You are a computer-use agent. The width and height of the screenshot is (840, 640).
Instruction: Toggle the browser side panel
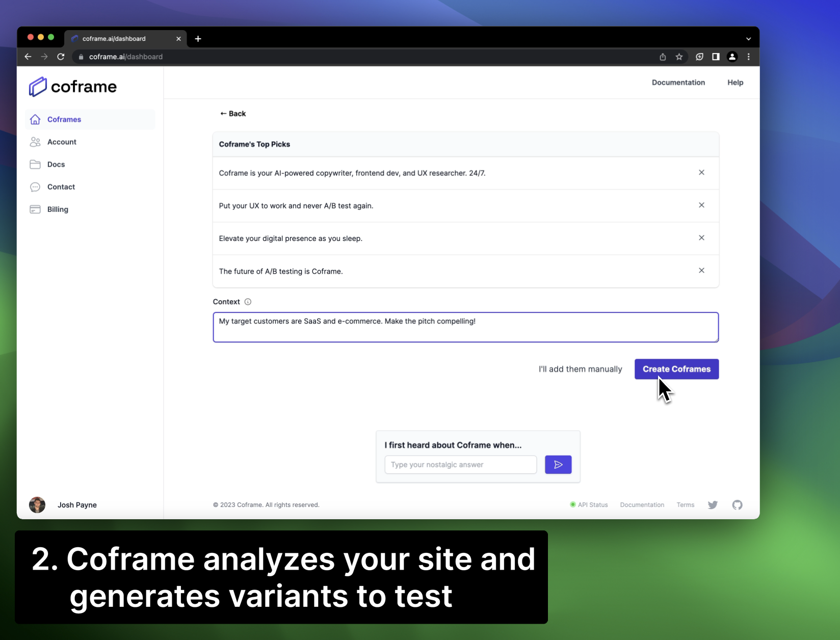716,57
